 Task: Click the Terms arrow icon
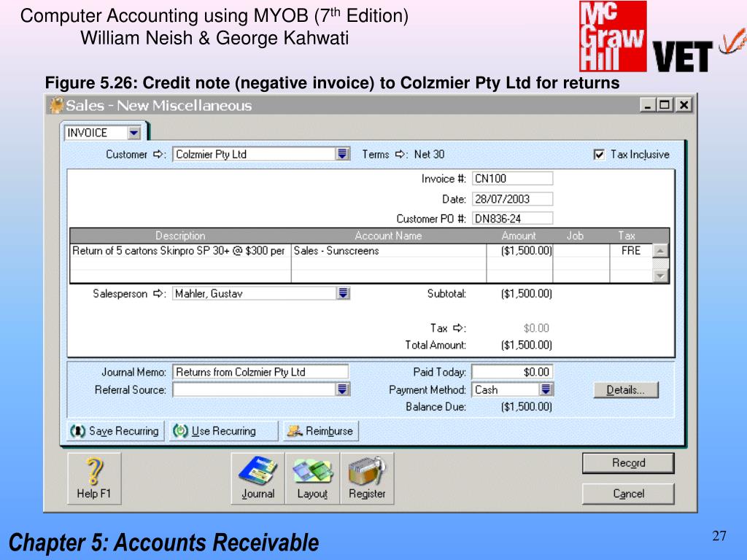pos(400,155)
